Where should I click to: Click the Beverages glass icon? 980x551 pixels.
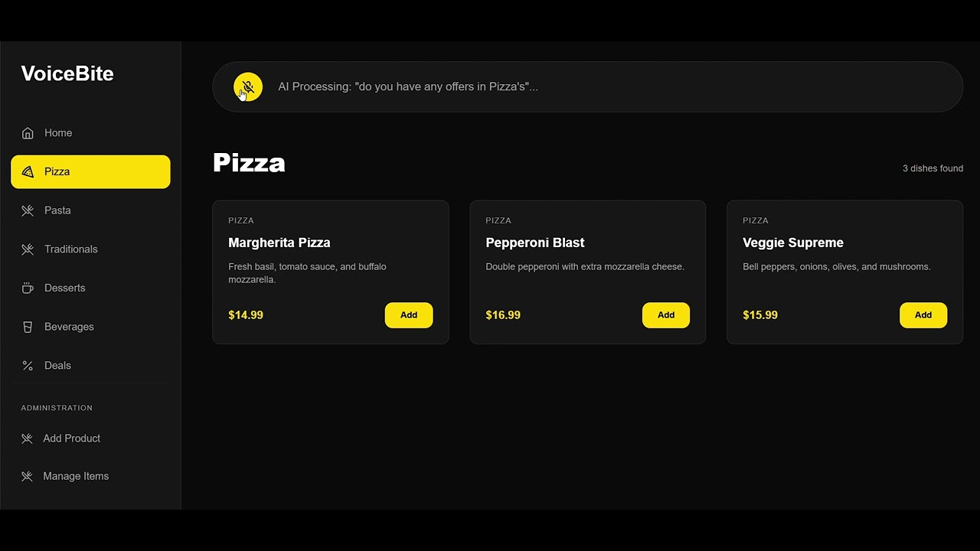click(28, 327)
